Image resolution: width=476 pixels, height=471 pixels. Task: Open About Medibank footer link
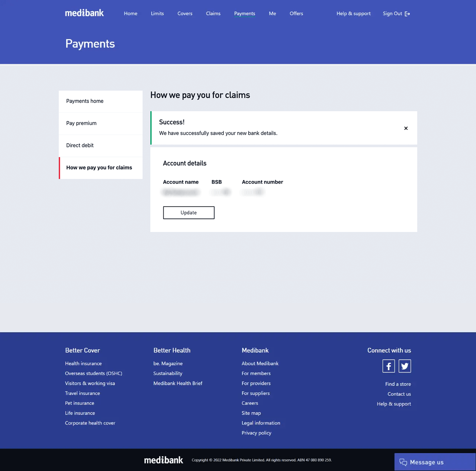[x=260, y=363]
